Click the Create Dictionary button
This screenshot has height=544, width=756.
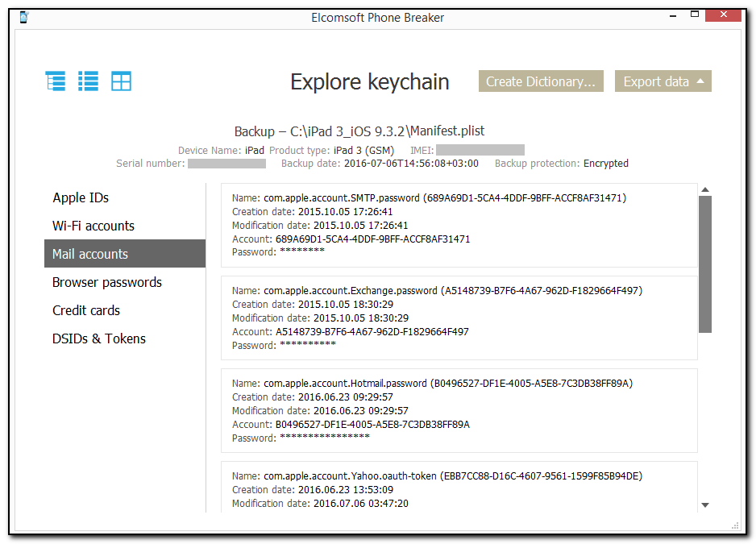pyautogui.click(x=541, y=81)
